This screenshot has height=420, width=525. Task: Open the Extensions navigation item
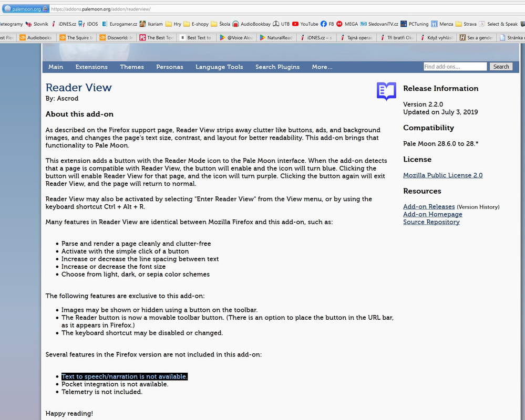pos(91,67)
